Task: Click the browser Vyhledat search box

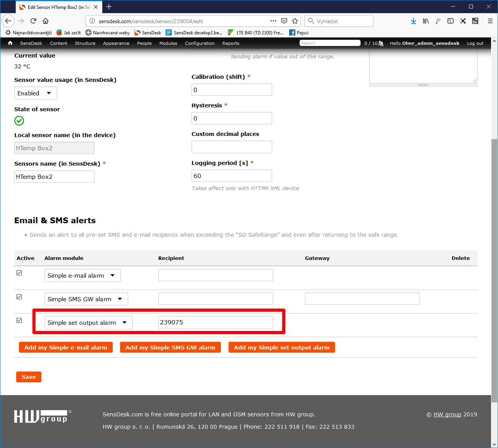Action: point(339,21)
